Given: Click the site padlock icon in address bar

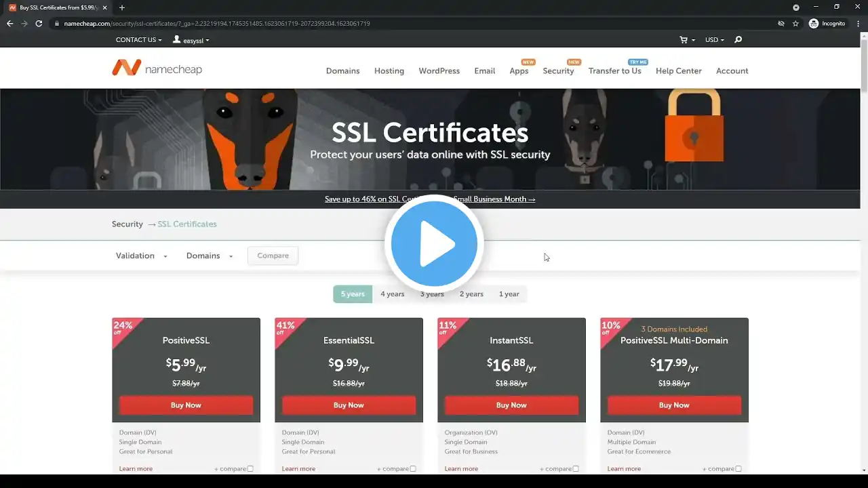Looking at the screenshot, I should pos(57,23).
